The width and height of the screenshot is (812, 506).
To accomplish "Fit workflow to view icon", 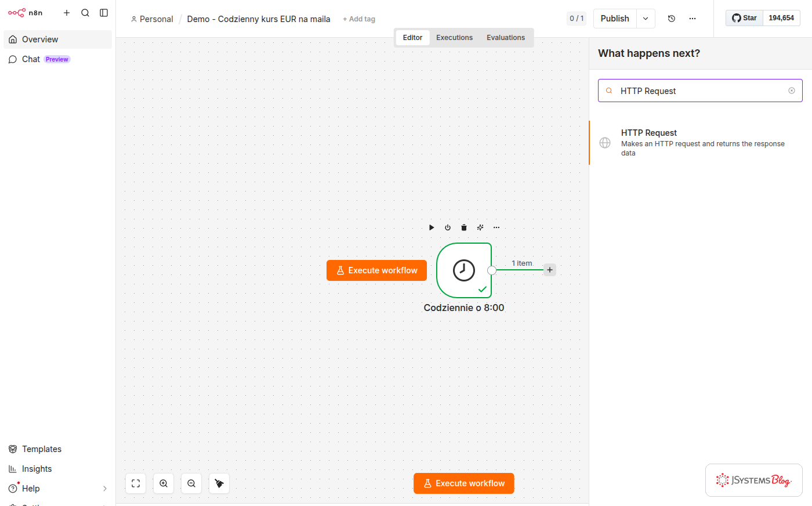I will (136, 483).
